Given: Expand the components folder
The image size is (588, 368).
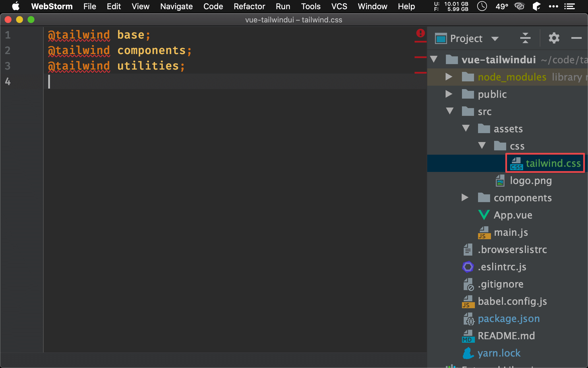Looking at the screenshot, I should click(x=465, y=198).
